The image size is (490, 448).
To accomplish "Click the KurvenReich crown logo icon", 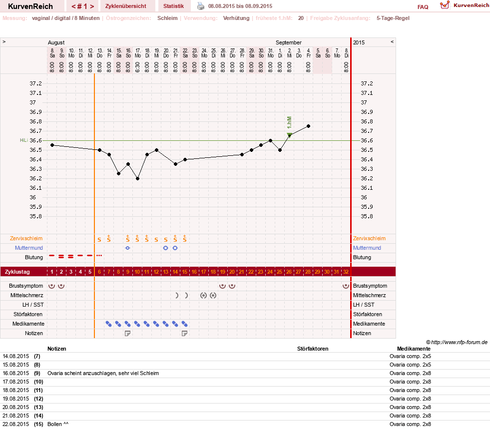I will [445, 5].
